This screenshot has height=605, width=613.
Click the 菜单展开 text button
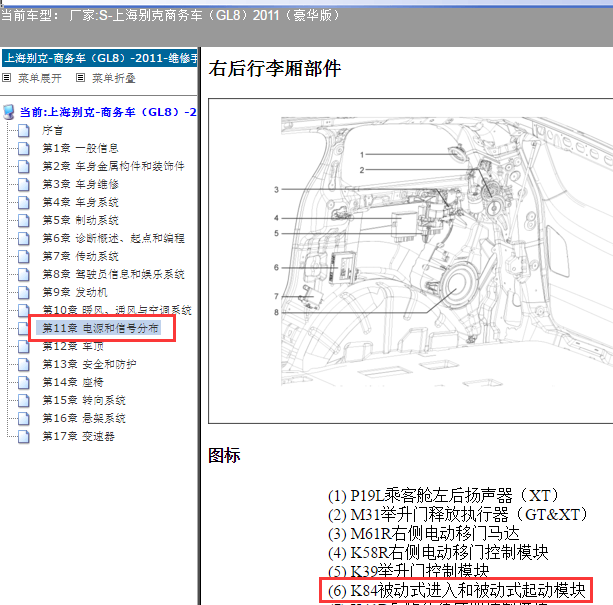coord(40,78)
